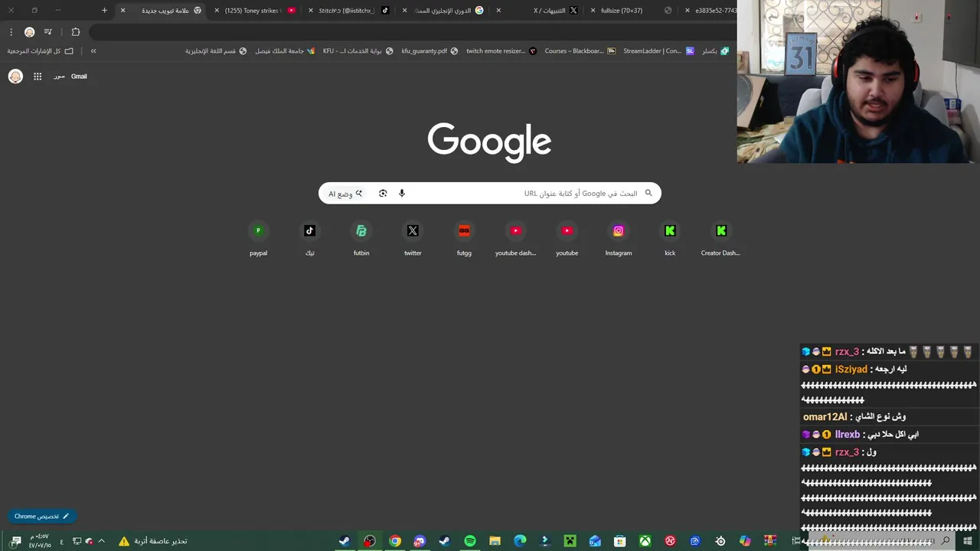This screenshot has height=551, width=980.
Task: Open the media controls toolbar icon
Action: (48, 32)
